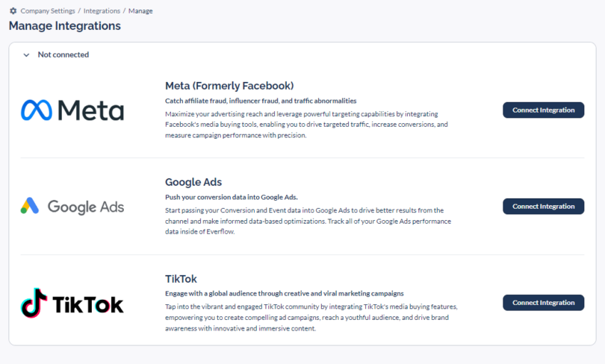Open Company Settings breadcrumb link
Screen dimensions: 605x364
click(46, 11)
